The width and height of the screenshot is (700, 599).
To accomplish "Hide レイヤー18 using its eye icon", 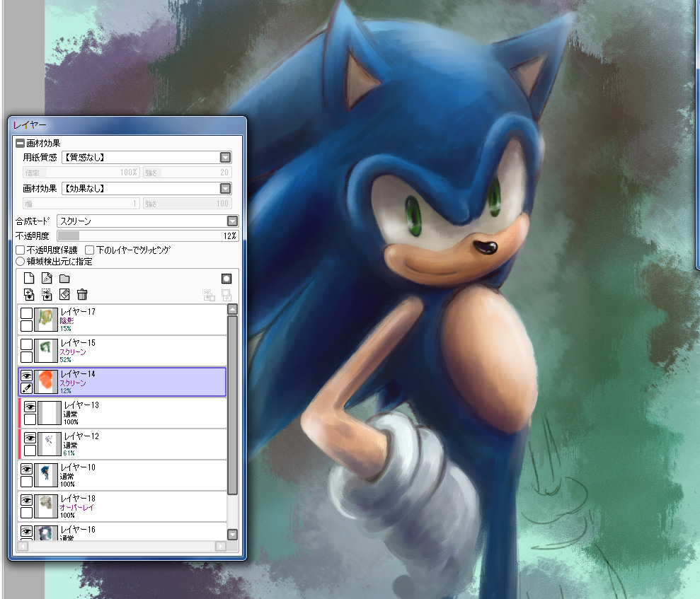I will point(27,501).
